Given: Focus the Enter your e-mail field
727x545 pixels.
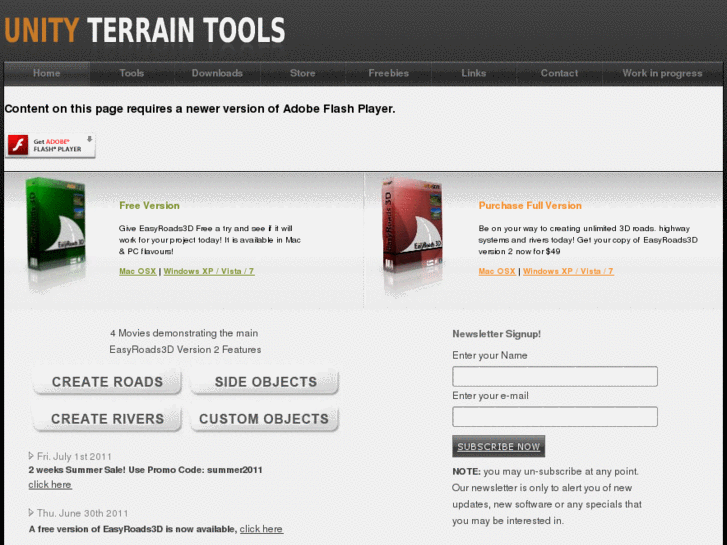Looking at the screenshot, I should (x=555, y=417).
